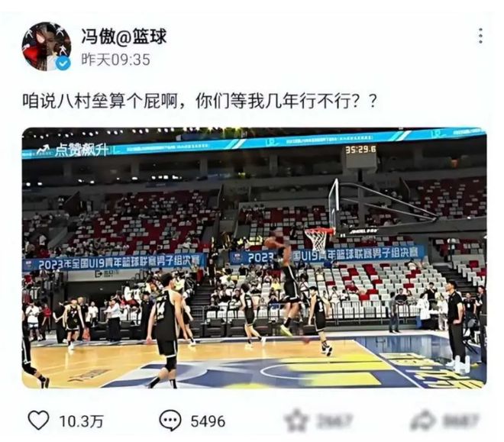Click the 35:29.6 scoreboard clock in photo
Image resolution: width=504 pixels, height=442 pixels.
tap(360, 150)
